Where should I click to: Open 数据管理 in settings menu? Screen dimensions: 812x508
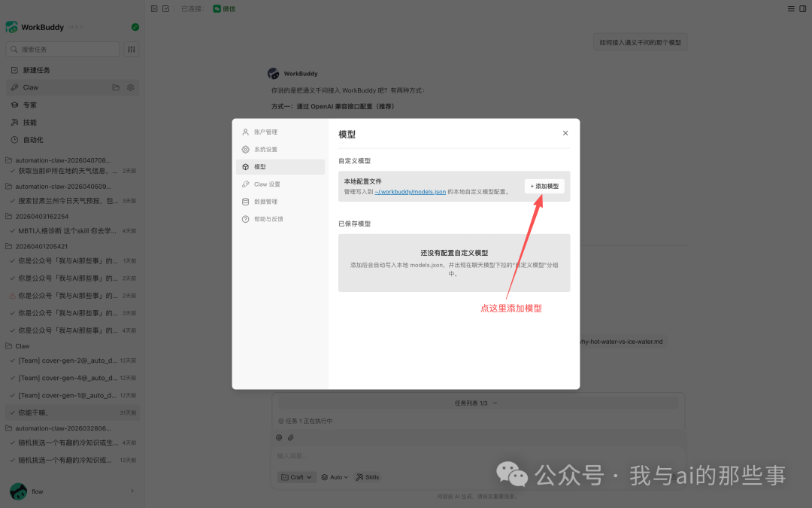pos(280,202)
